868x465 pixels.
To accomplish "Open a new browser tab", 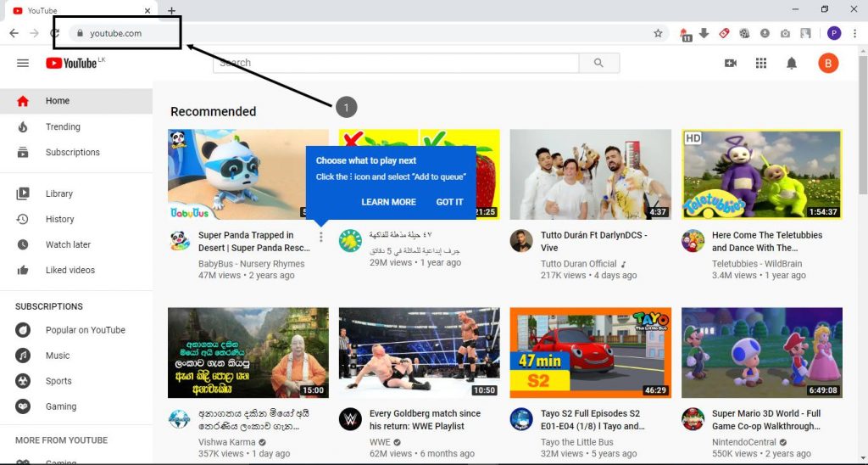I will (x=171, y=10).
